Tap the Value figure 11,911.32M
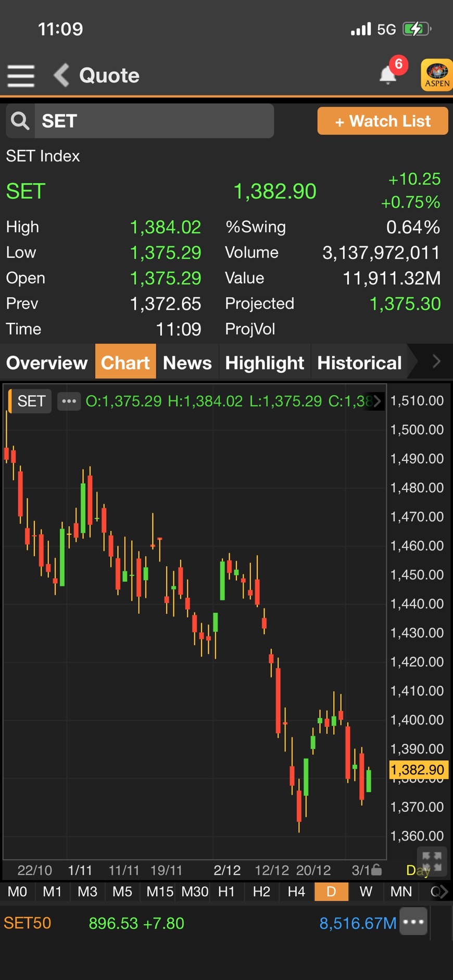453x980 pixels. pos(392,278)
